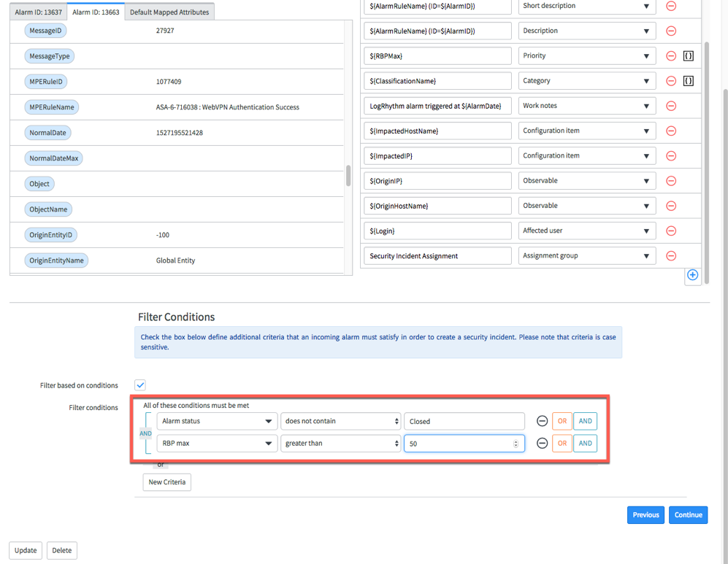Add AND clause to Alarm status condition

585,421
